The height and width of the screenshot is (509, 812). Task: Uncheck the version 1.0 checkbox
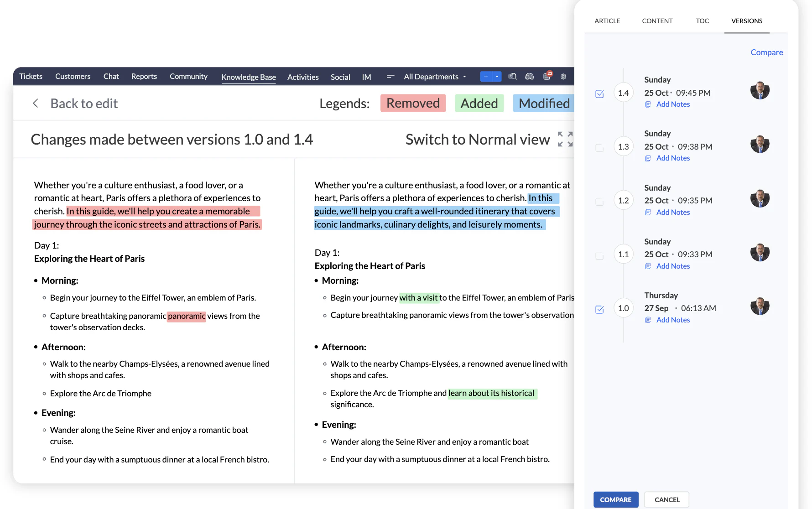[599, 310]
